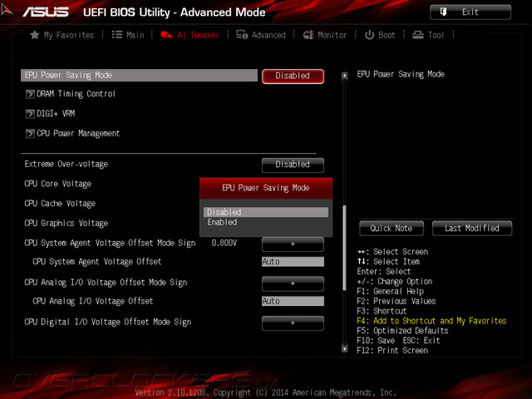The height and width of the screenshot is (399, 532).
Task: Click the EPU Power Saving Mode popup title
Action: pos(266,188)
